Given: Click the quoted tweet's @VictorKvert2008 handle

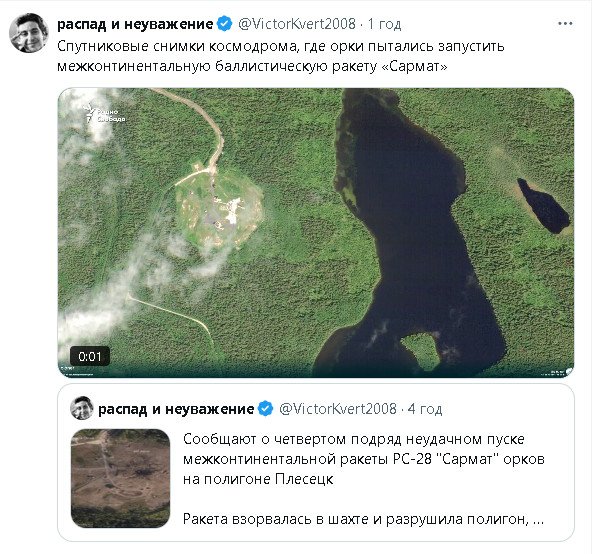Looking at the screenshot, I should pyautogui.click(x=338, y=409).
